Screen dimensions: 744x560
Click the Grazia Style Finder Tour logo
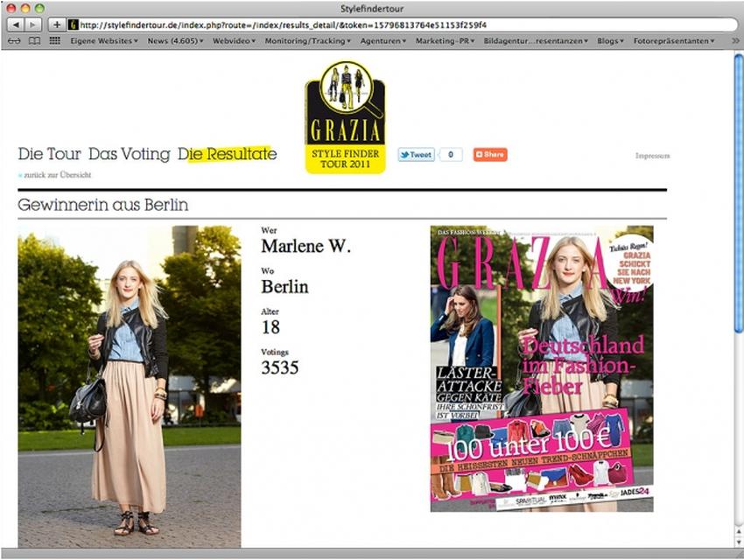[345, 117]
